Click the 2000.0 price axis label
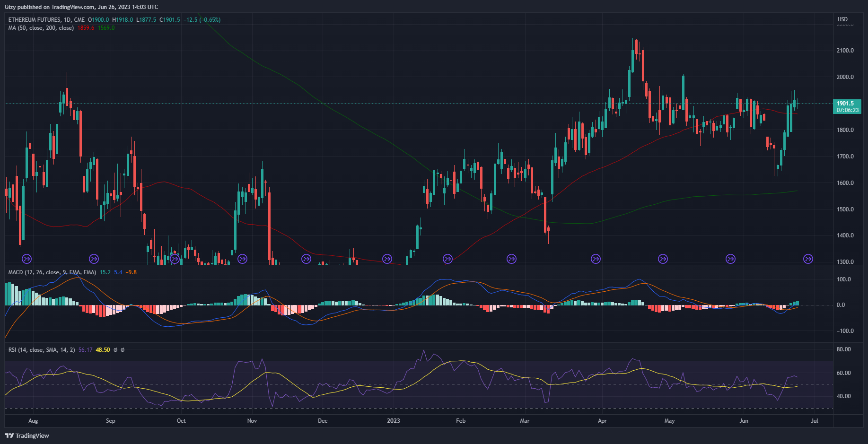This screenshot has width=868, height=444. (x=845, y=77)
